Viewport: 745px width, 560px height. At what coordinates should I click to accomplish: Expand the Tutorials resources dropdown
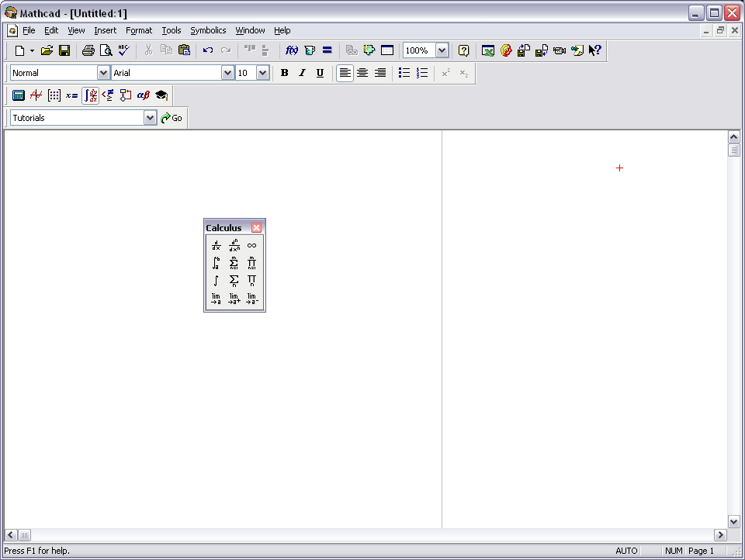coord(150,118)
